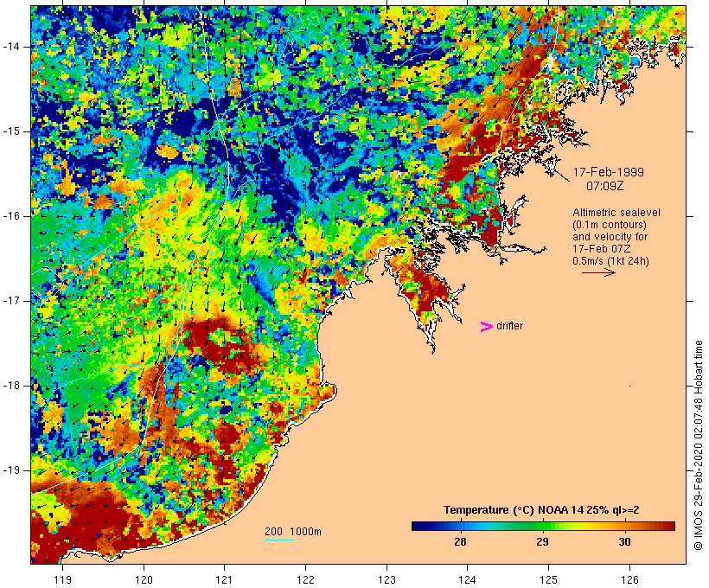Click the latitude axis label '-16'

point(11,216)
